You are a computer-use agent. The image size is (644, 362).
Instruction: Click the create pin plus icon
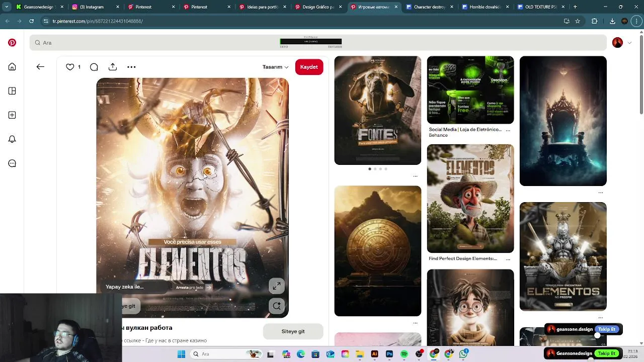coord(12,115)
